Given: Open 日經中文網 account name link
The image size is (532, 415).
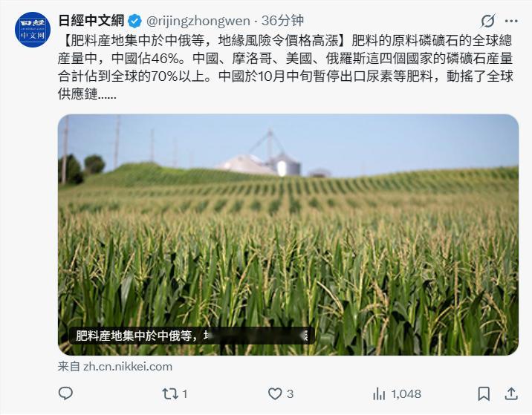Looking at the screenshot, I should coord(91,21).
